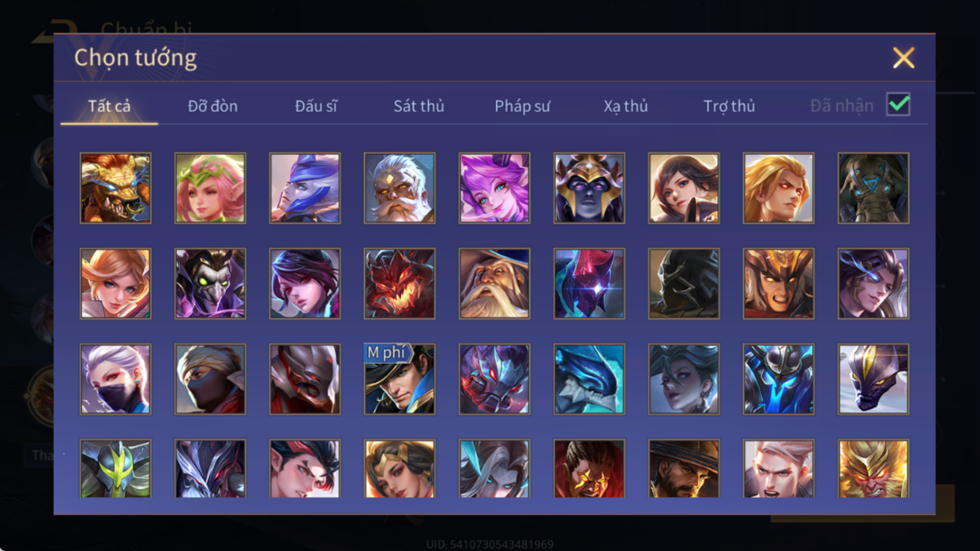
Task: Pick the white-bearded old man hero
Action: [400, 188]
